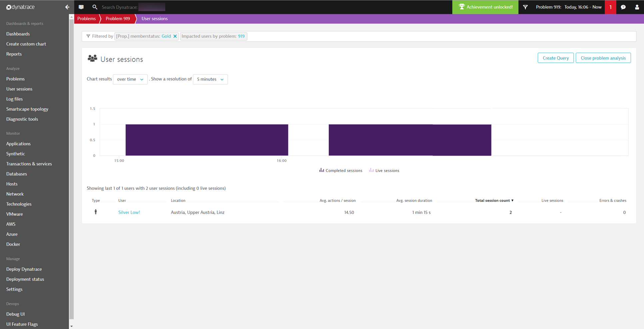This screenshot has height=329, width=644.
Task: Sort by Total session count column
Action: 494,200
